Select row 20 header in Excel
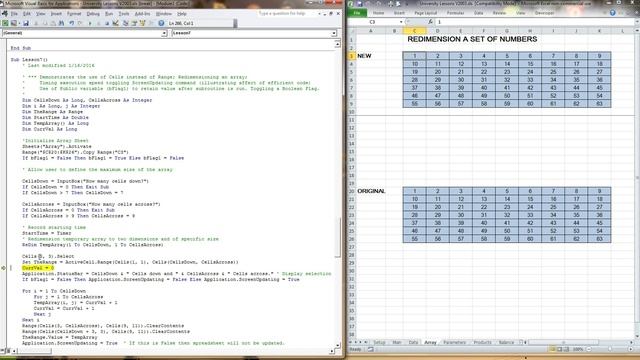Image resolution: width=640 pixels, height=360 pixels. [351, 191]
